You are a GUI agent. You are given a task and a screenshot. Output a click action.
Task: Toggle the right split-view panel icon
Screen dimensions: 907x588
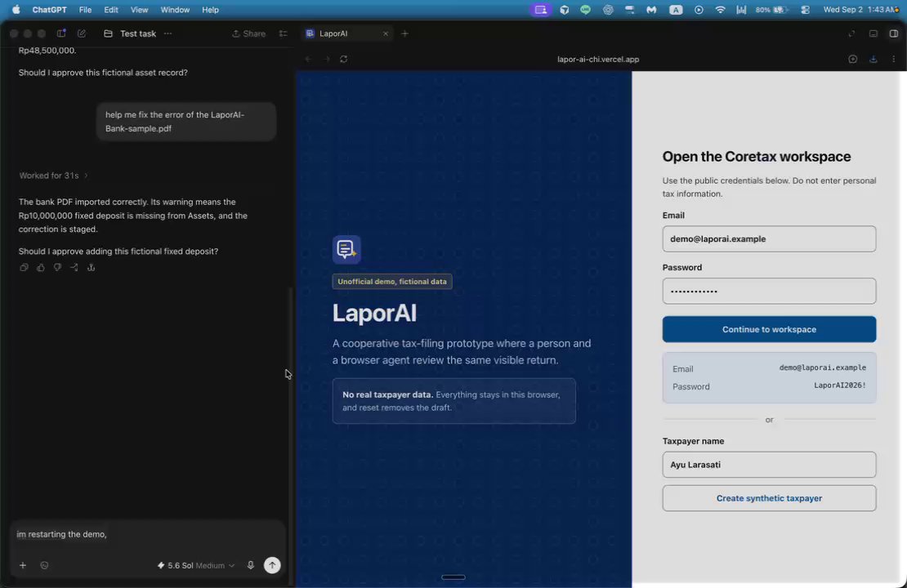coord(894,33)
